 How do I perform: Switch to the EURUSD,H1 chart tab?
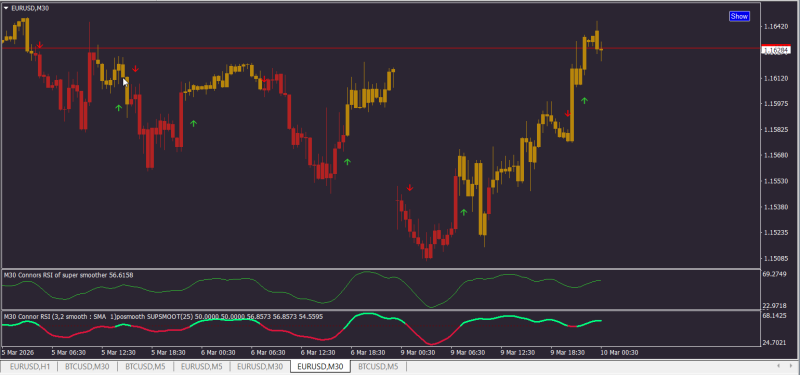tap(29, 366)
